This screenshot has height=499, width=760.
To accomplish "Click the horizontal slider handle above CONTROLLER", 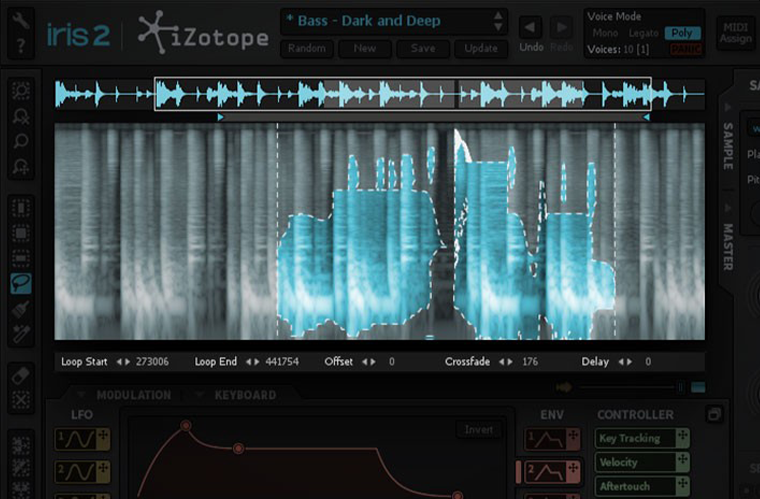I will point(680,387).
